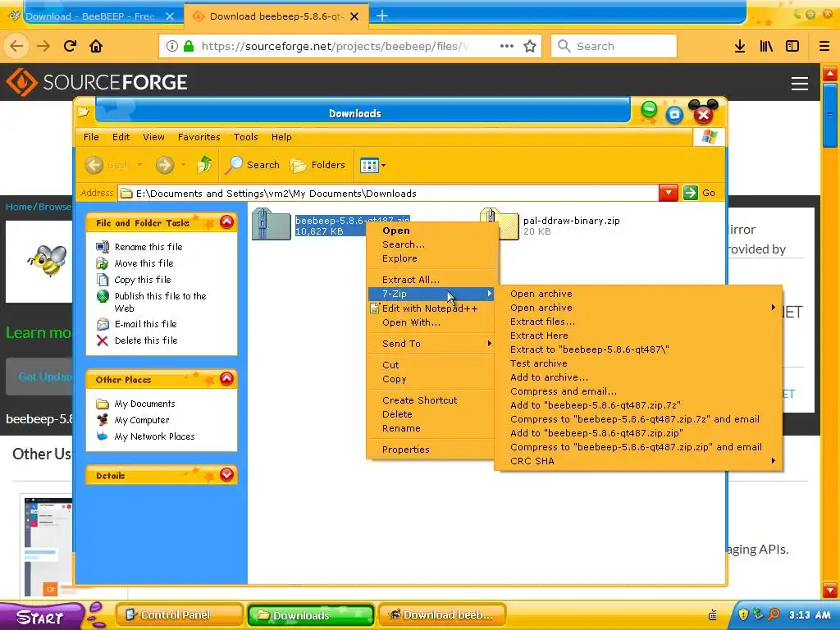840x630 pixels.
Task: Open address bar dropdown arrow
Action: tap(668, 193)
